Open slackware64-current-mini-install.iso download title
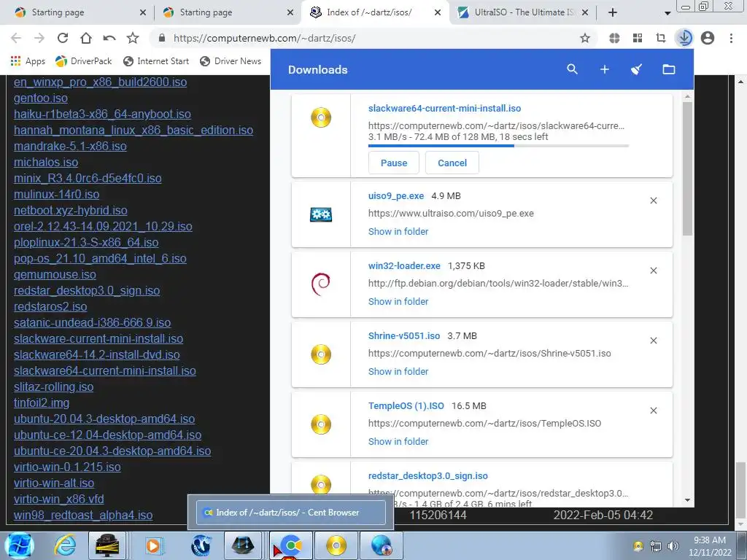 tap(444, 108)
